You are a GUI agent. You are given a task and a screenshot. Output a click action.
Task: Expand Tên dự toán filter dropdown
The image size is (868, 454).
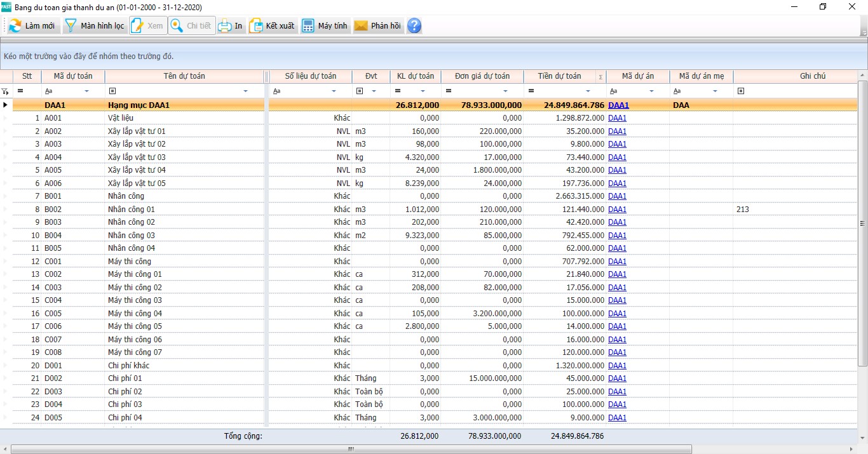pyautogui.click(x=246, y=91)
